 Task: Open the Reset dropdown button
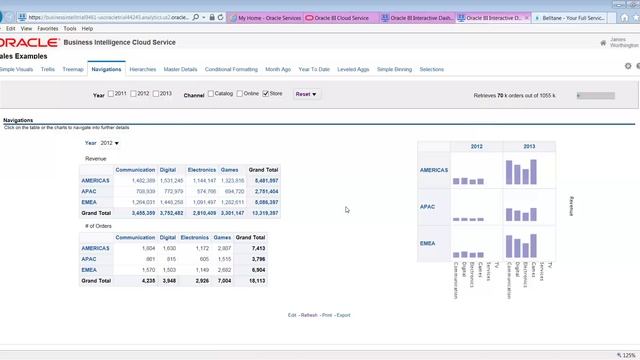(306, 94)
